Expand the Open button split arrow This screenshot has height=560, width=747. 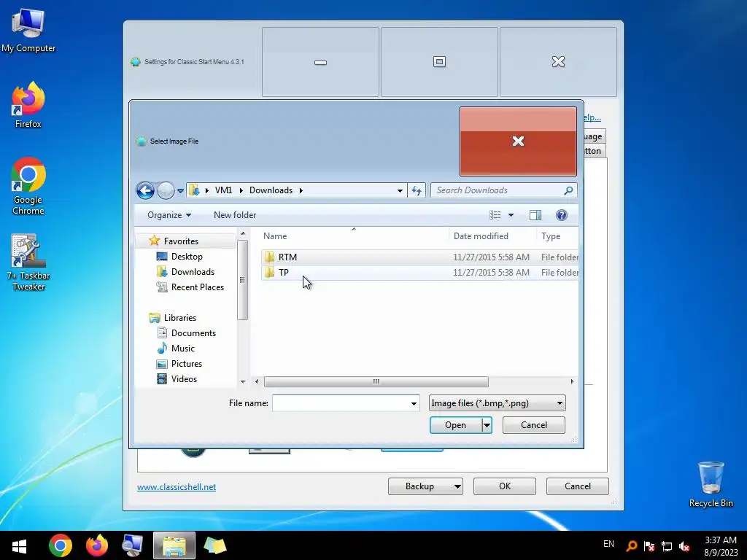487,425
